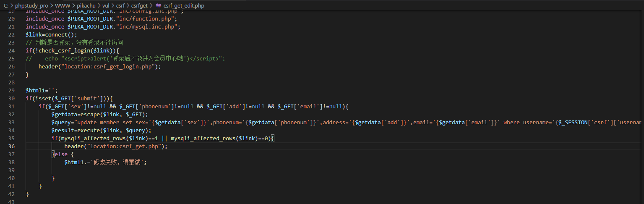Click line number 42 in the gutter

(x=11, y=194)
